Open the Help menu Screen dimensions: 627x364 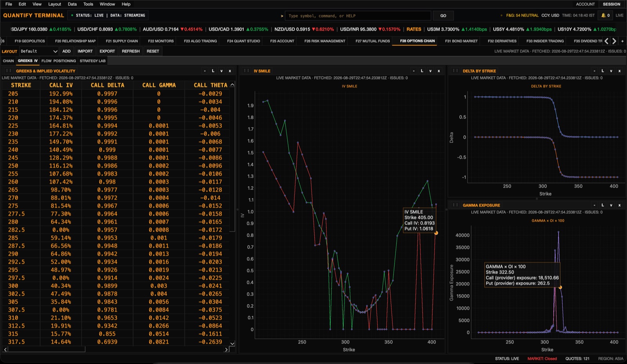point(126,4)
